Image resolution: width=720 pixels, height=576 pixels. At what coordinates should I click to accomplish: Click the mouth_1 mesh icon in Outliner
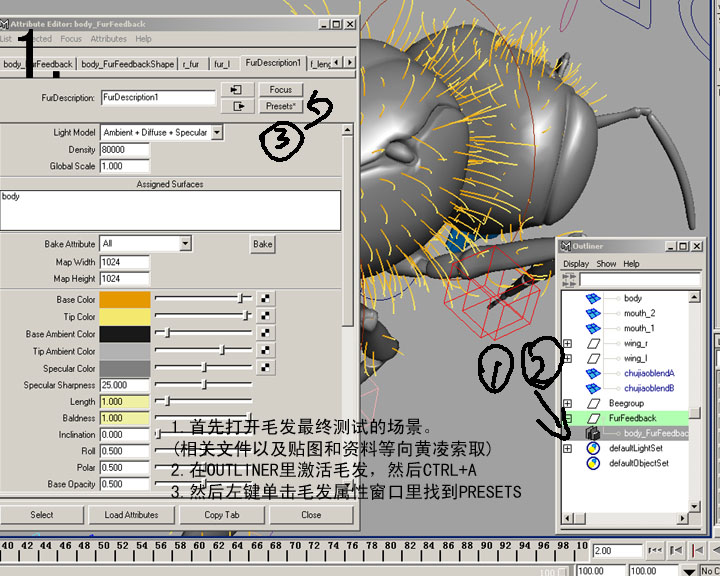pos(593,328)
